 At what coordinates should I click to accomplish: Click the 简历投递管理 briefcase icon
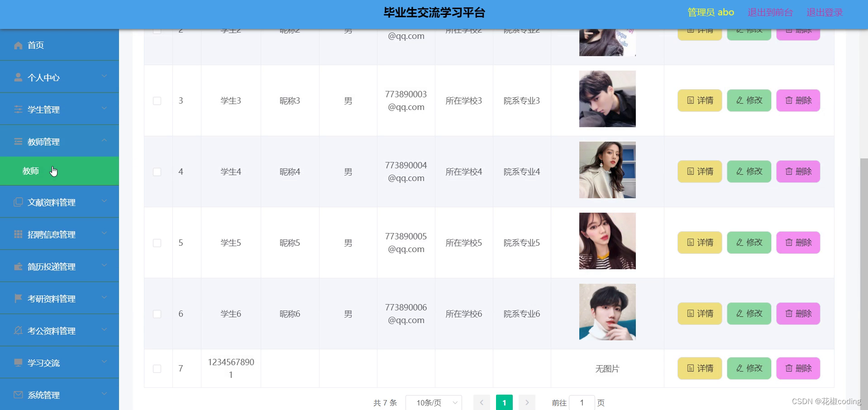click(18, 267)
